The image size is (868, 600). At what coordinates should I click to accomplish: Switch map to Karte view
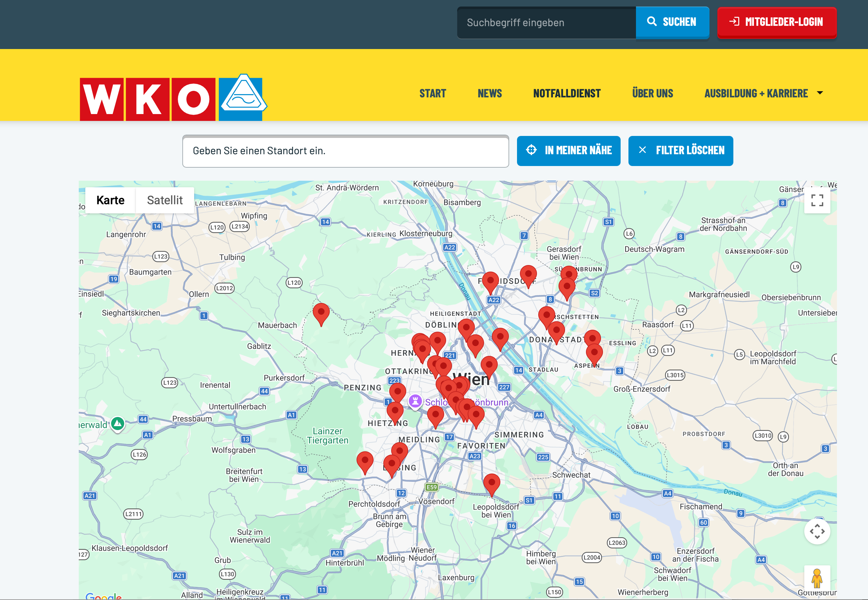coord(110,200)
